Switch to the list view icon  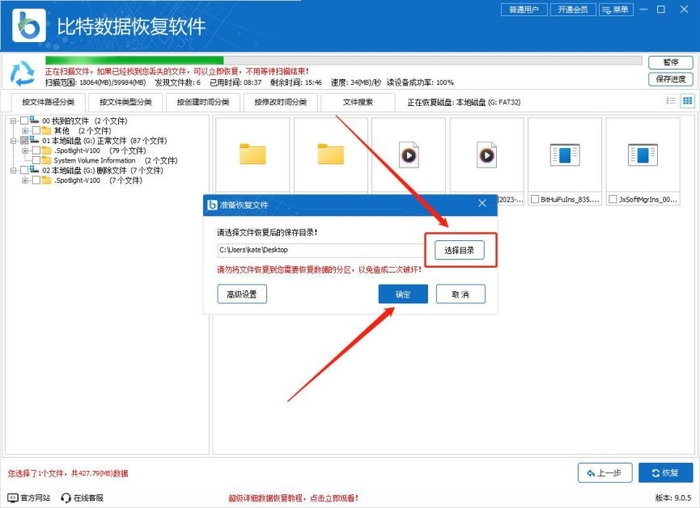tap(670, 101)
